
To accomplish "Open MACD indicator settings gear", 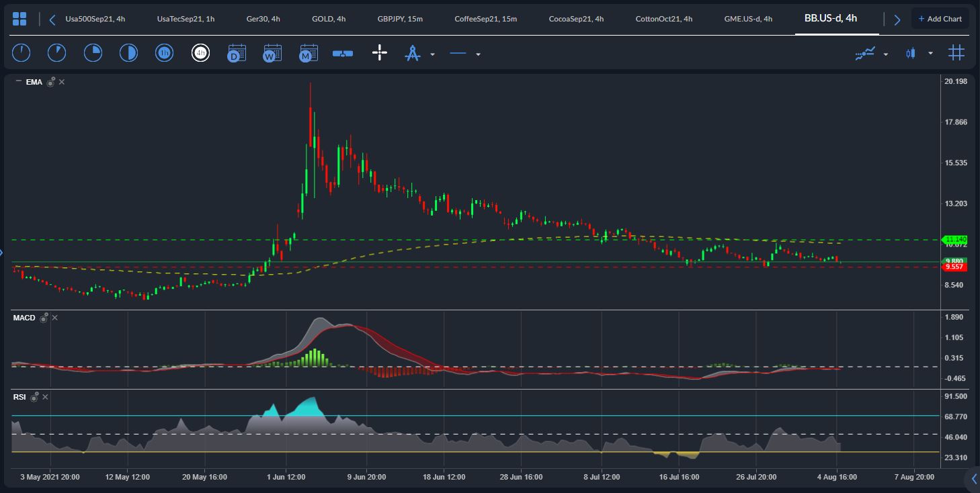I will 44,318.
